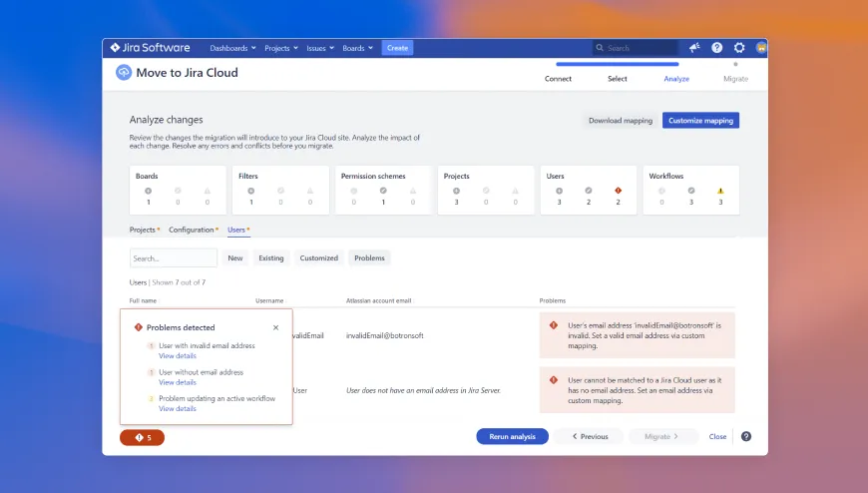Toggle the Problems filter
Image resolution: width=868 pixels, height=493 pixels.
click(x=369, y=257)
